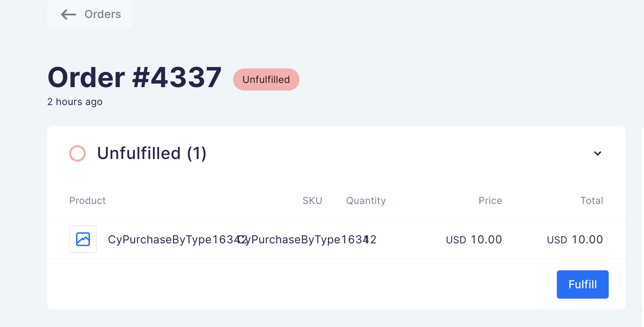The height and width of the screenshot is (327, 644).
Task: Click the image thumbnail in the product row
Action: coord(83,239)
